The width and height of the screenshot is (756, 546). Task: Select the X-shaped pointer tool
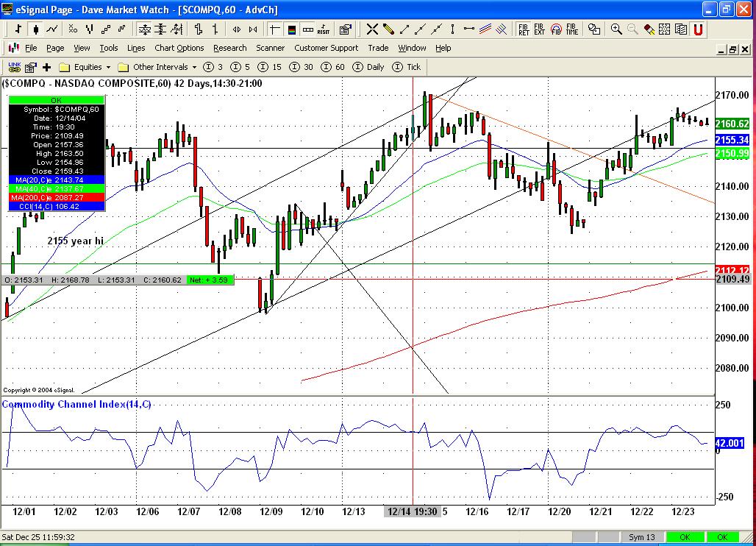(371, 30)
